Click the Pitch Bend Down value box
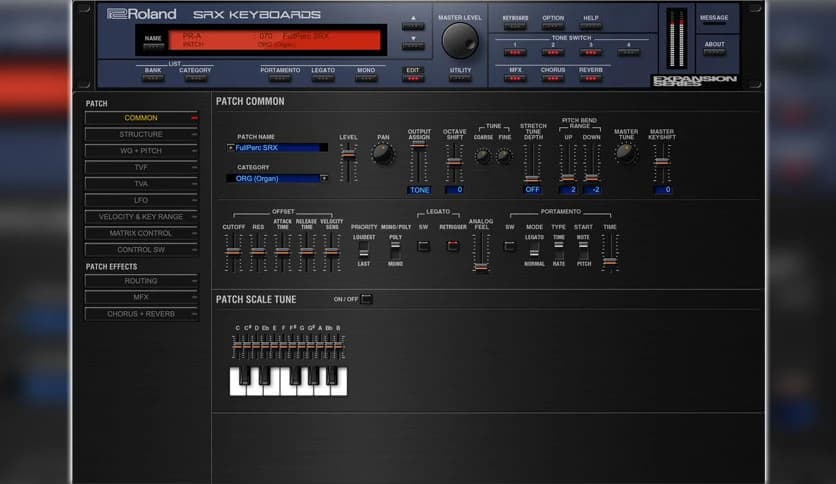The image size is (836, 484). (x=592, y=189)
